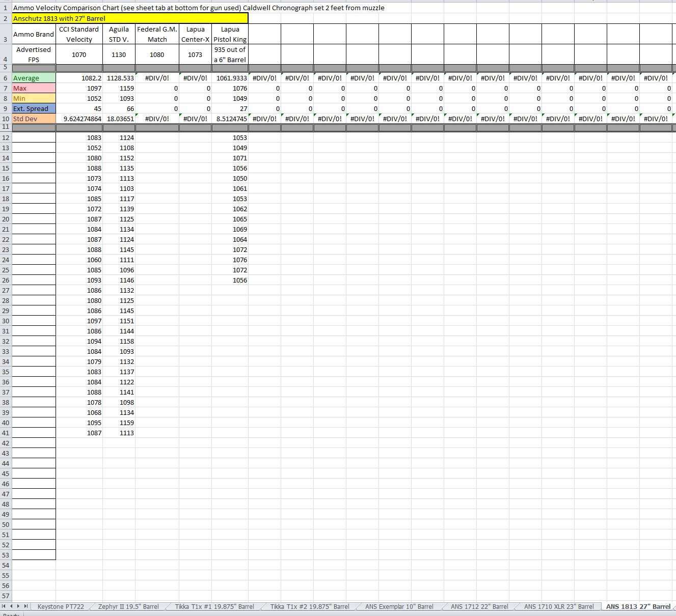The height and width of the screenshot is (616, 676).
Task: Select the average value 1128.533
Action: click(x=119, y=78)
